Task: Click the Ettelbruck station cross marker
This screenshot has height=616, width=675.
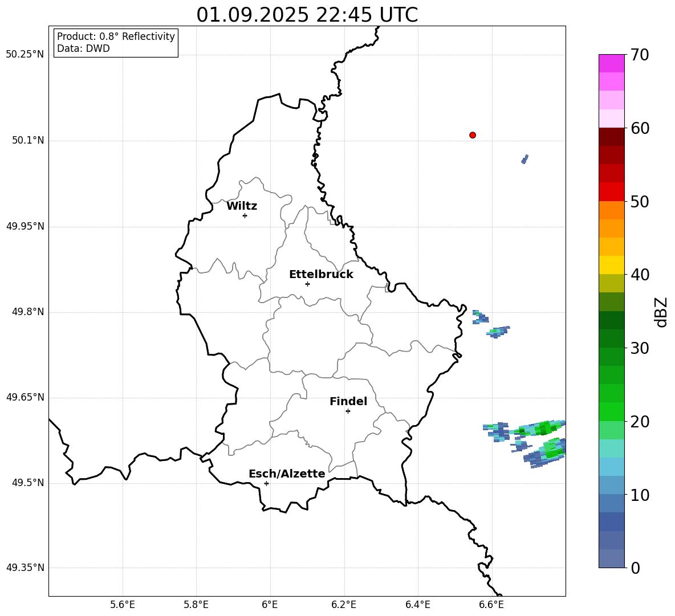Action: 307,284
